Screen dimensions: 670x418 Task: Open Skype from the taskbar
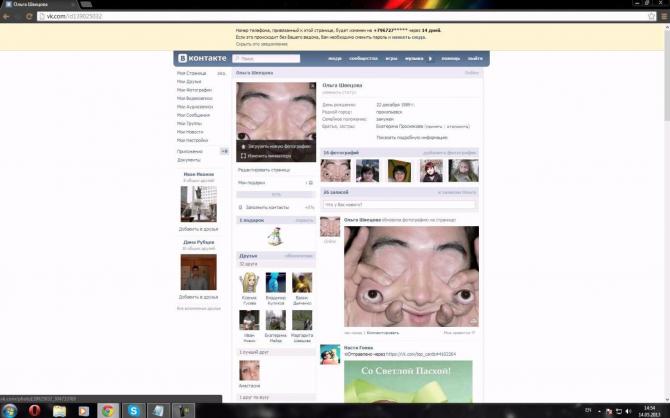(x=134, y=410)
